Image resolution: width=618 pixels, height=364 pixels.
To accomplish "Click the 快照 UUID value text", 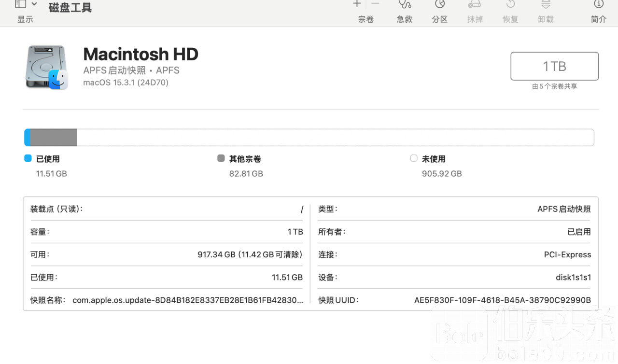I will (502, 300).
